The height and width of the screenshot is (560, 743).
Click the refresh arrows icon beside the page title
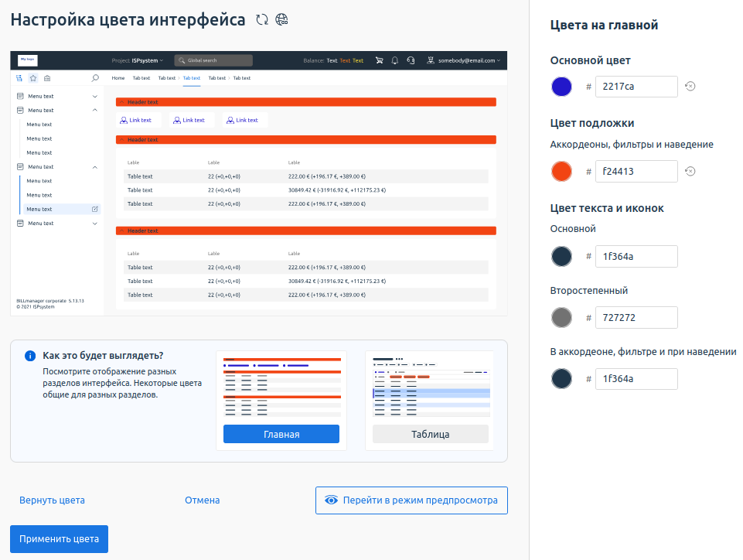click(262, 20)
